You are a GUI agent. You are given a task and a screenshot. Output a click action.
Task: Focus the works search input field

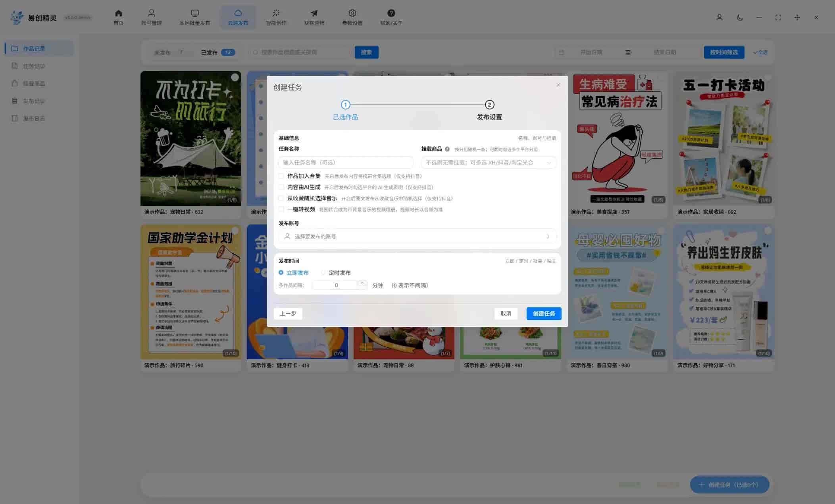pos(300,52)
